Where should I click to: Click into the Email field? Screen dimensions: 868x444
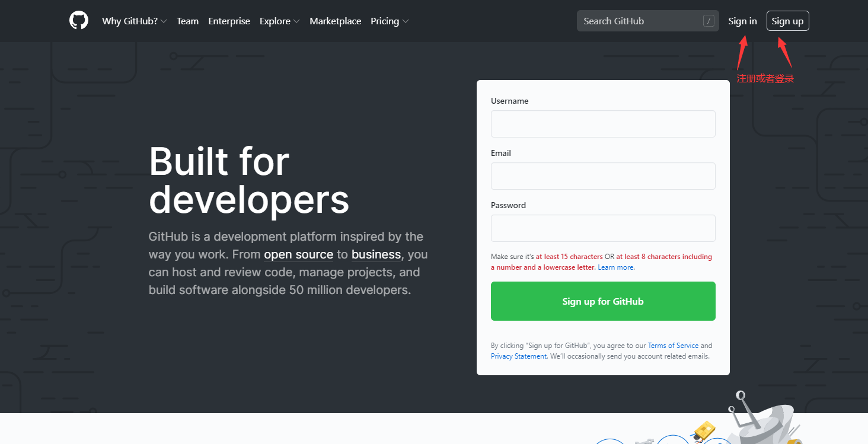[x=603, y=176]
